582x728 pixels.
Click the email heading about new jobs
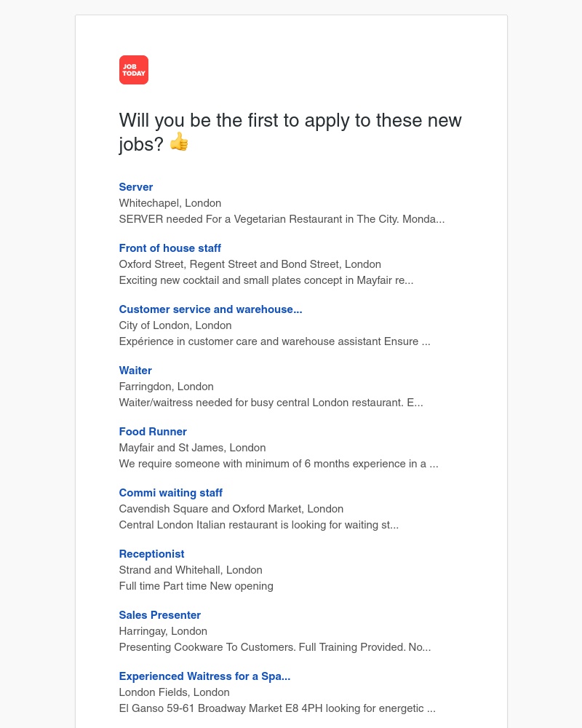290,132
